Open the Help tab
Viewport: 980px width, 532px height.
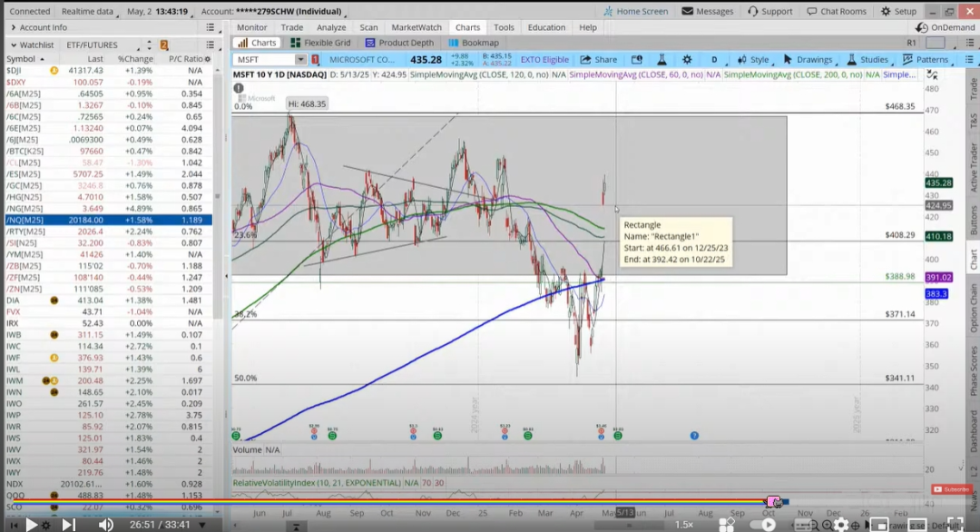click(x=587, y=27)
